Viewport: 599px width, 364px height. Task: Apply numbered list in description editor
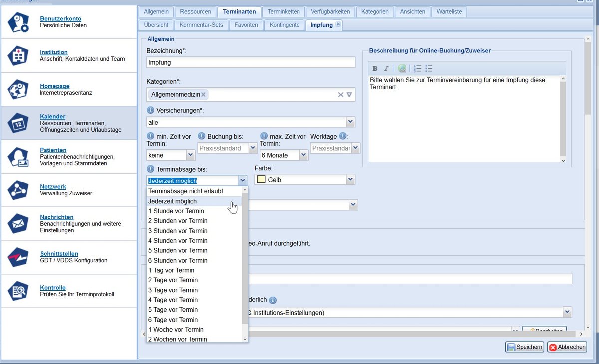pyautogui.click(x=418, y=69)
